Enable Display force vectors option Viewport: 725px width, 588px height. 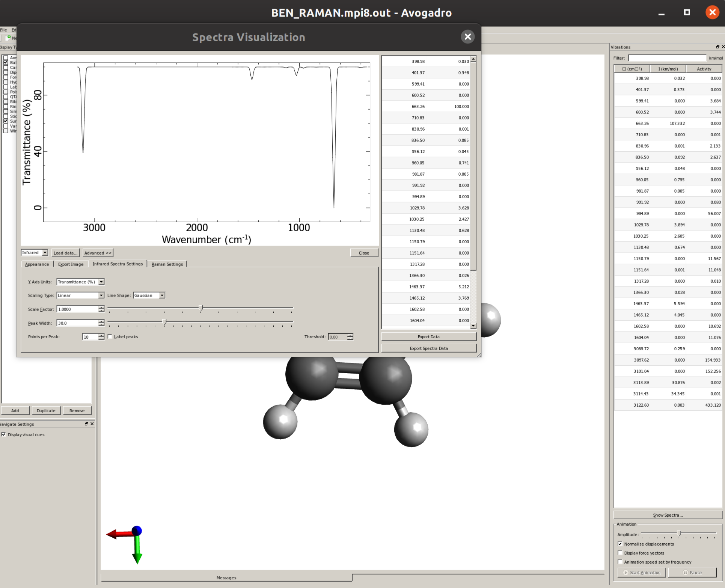tap(620, 553)
